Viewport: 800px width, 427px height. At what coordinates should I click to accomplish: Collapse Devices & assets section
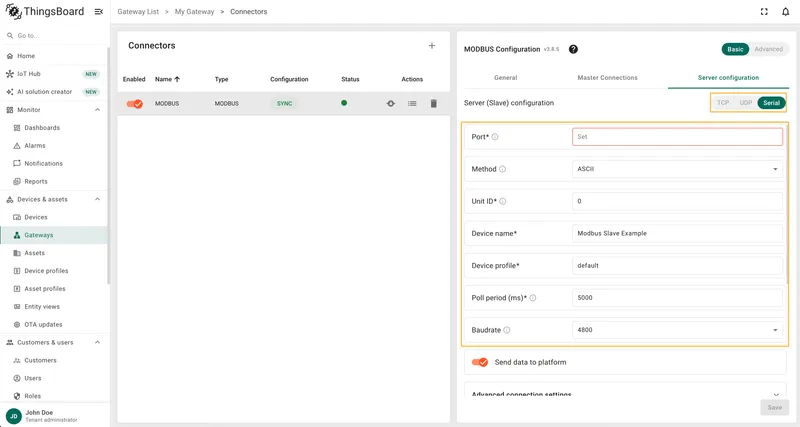pos(97,199)
